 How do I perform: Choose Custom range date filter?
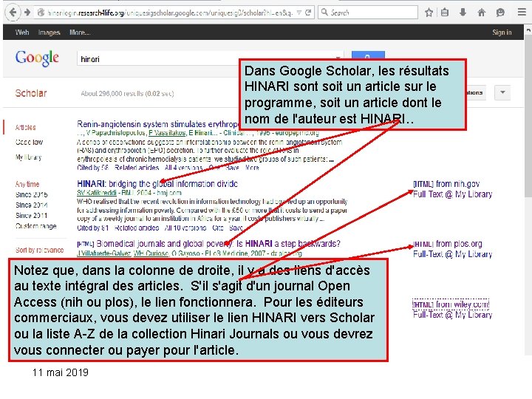tap(36, 226)
